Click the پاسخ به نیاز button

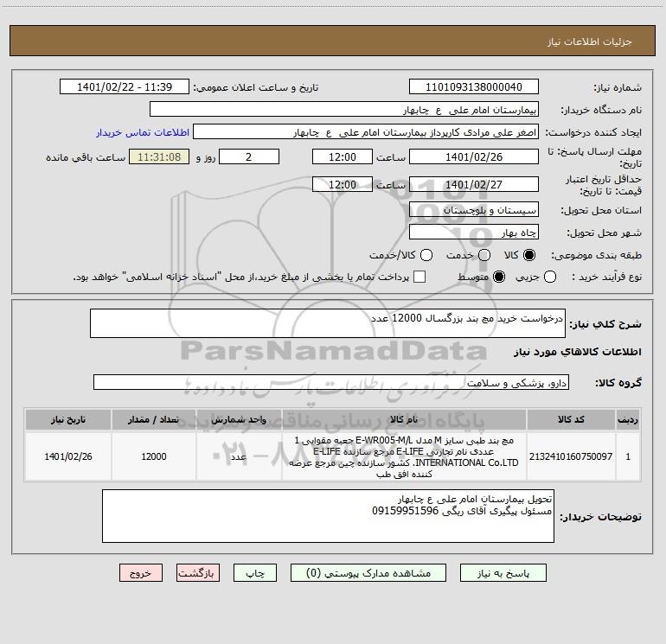[503, 573]
